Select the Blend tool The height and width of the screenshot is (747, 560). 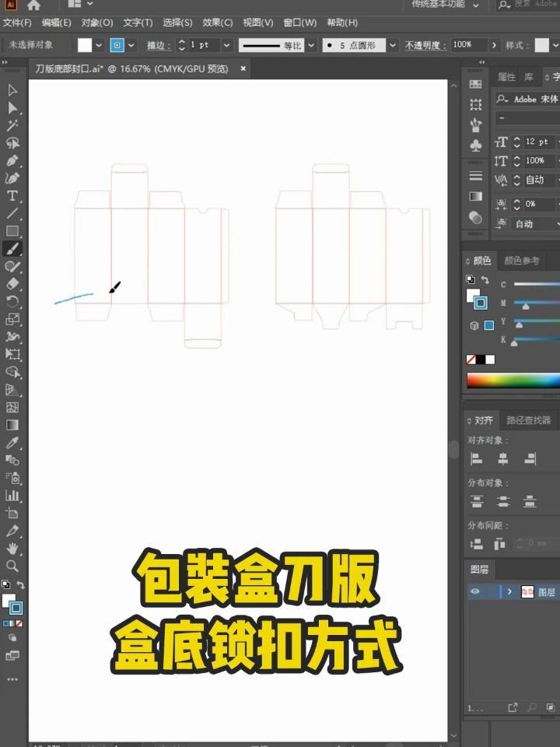click(x=12, y=460)
